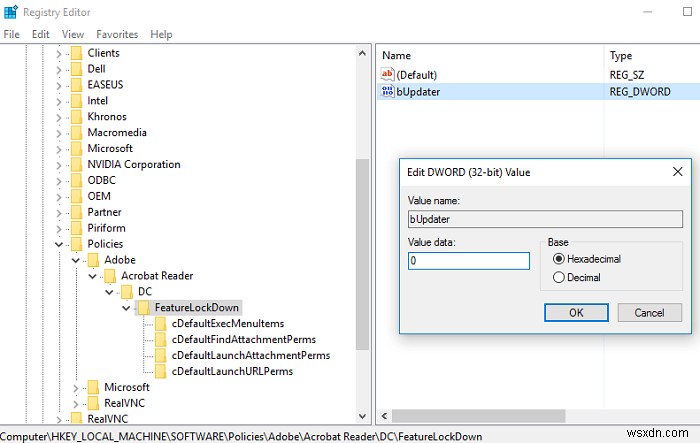
Task: Click the Macromedia folder icon
Action: click(77, 133)
